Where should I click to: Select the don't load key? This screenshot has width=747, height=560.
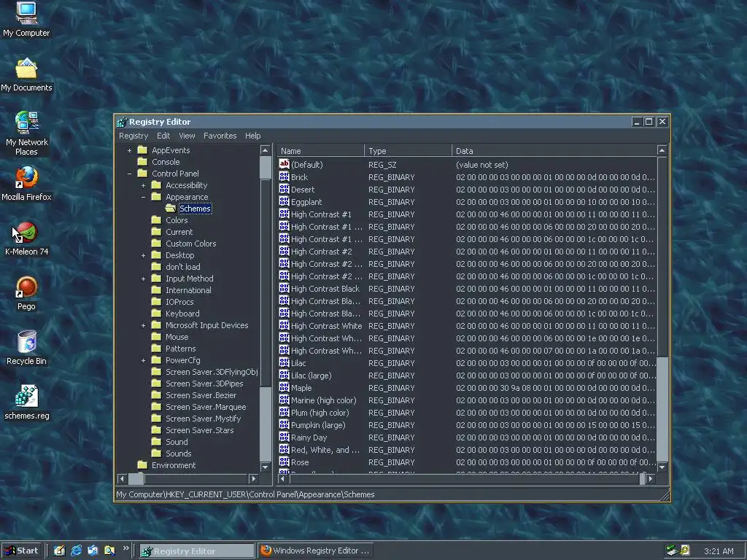pos(183,267)
